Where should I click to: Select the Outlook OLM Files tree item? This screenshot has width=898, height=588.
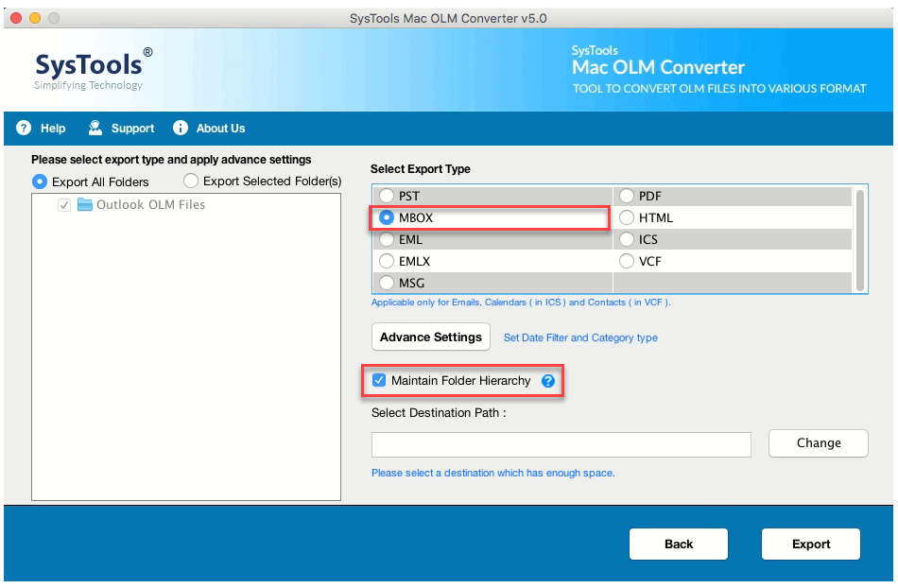150,204
